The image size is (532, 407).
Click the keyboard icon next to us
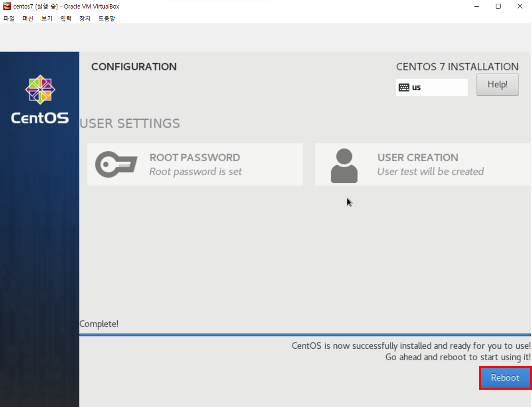404,87
